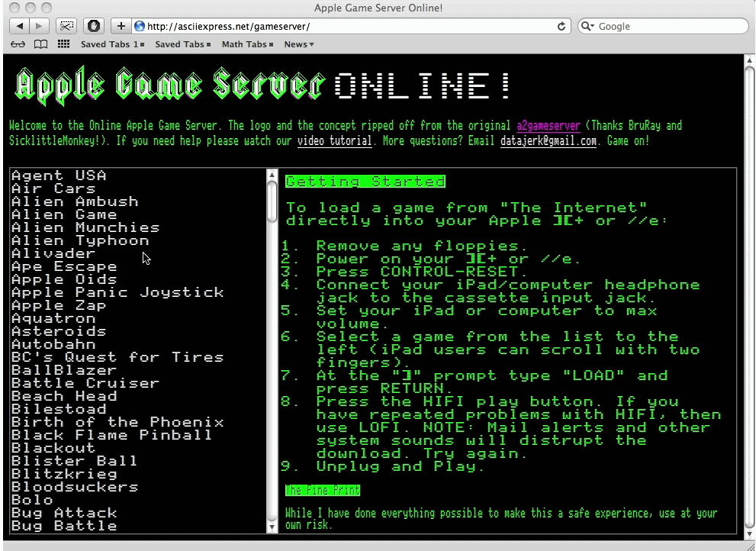This screenshot has height=551, width=756.
Task: Select Beach Head game
Action: point(64,397)
